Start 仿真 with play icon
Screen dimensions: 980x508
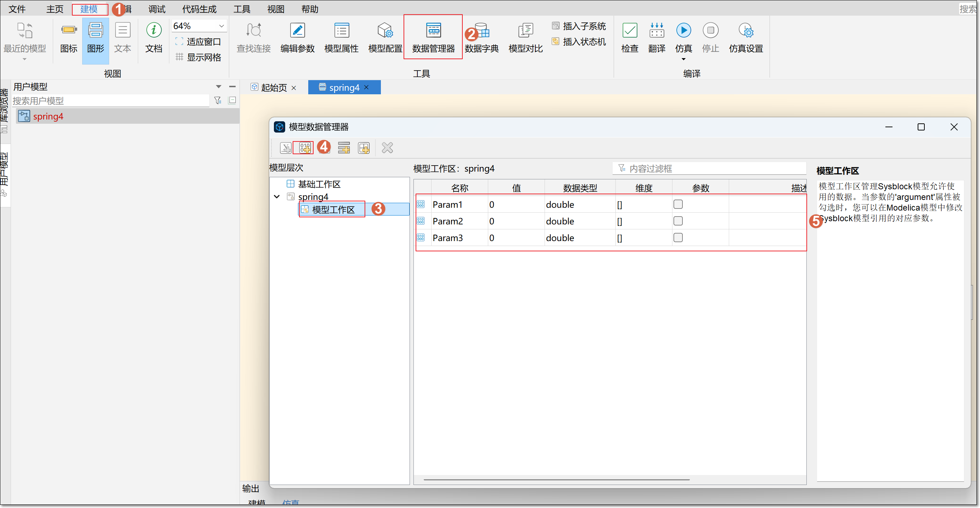[x=683, y=30]
